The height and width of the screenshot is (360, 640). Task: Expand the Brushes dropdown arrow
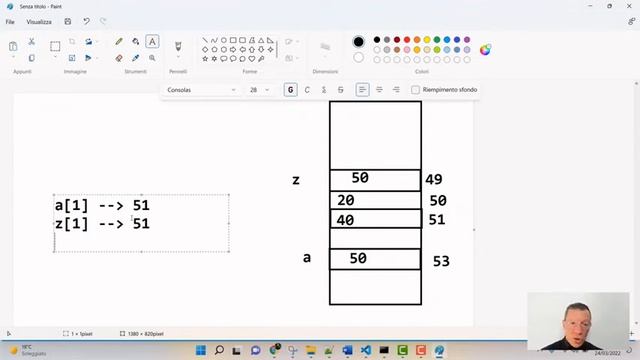(178, 58)
